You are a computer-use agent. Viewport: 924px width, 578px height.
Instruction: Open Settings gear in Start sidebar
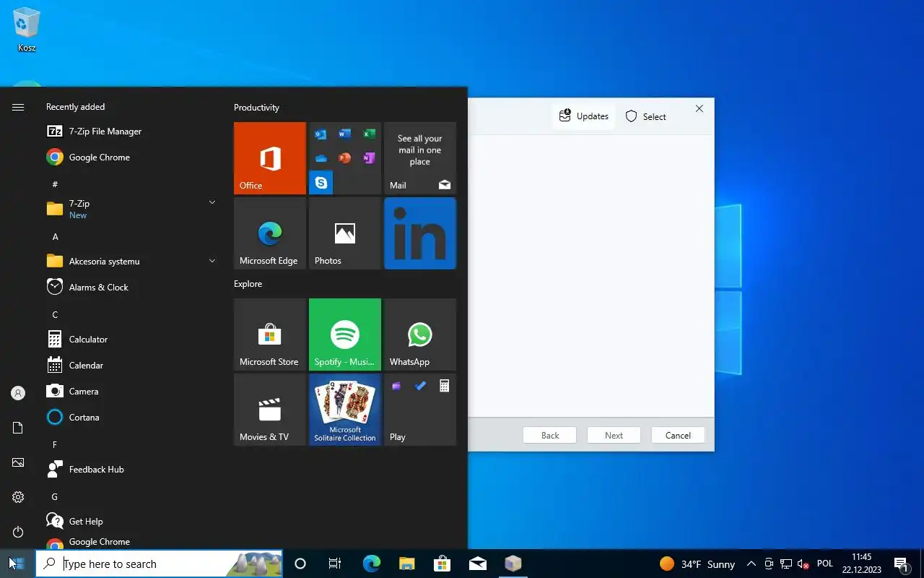pos(18,497)
